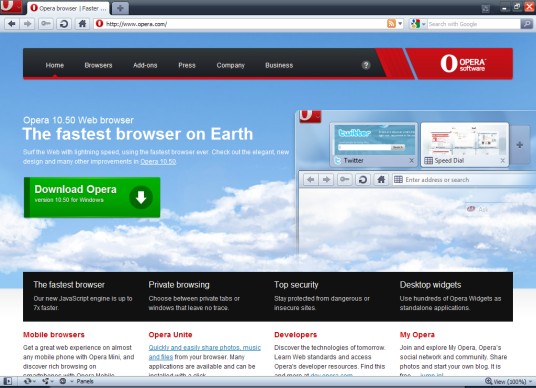Screen dimensions: 536x388
Task: Toggle the panels sidebar button
Action: click(x=8, y=381)
